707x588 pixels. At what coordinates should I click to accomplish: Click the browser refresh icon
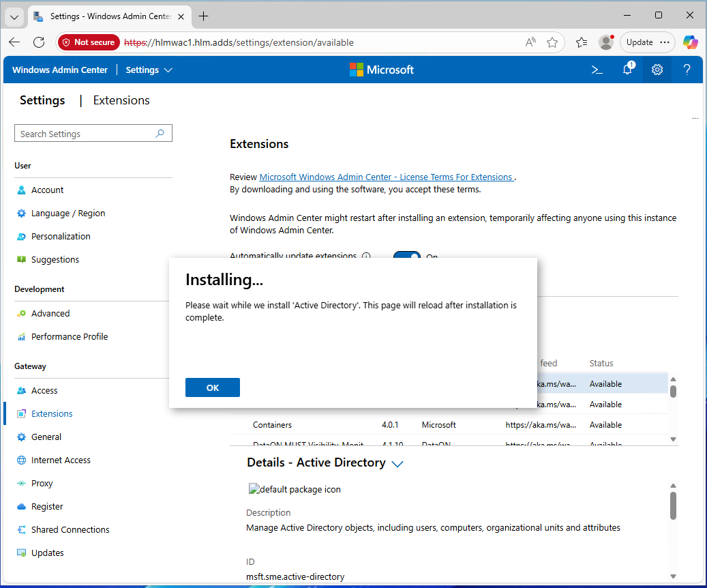[39, 42]
